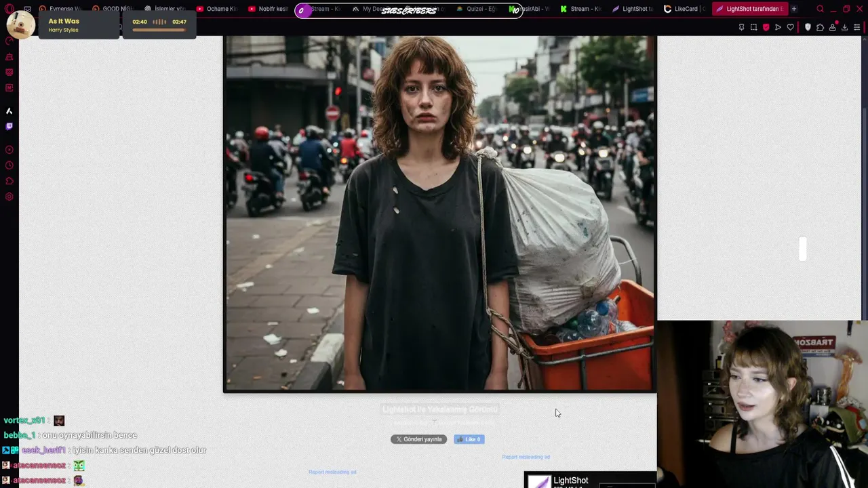
Task: Click the As It Was album art
Action: click(21, 25)
